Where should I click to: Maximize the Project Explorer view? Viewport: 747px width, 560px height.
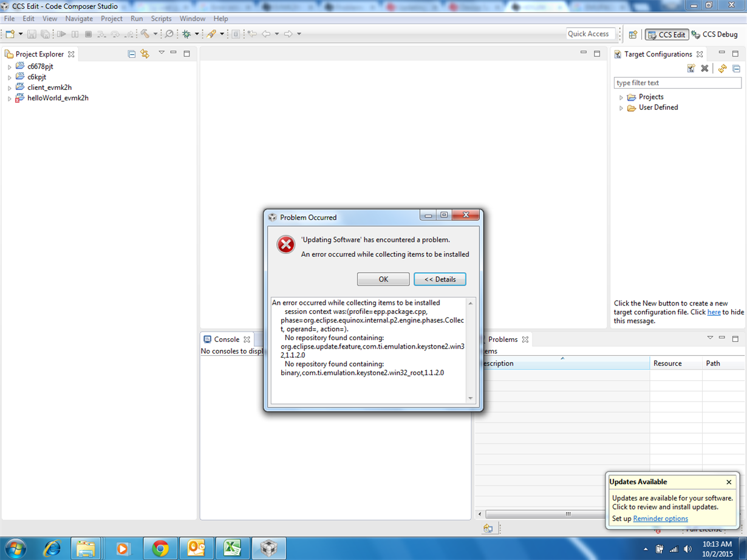tap(187, 53)
